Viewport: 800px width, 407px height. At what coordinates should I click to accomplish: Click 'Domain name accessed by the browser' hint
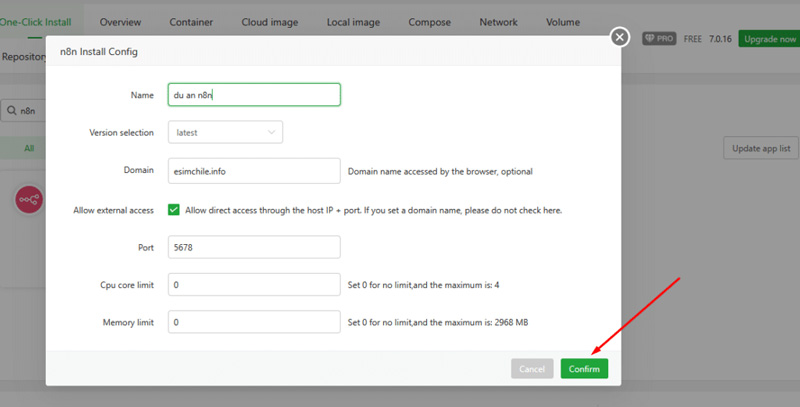point(440,171)
